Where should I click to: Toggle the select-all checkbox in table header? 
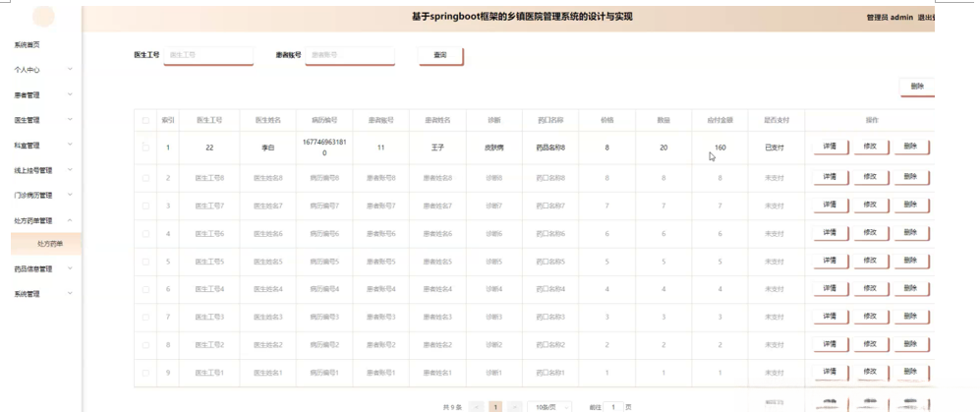[145, 120]
